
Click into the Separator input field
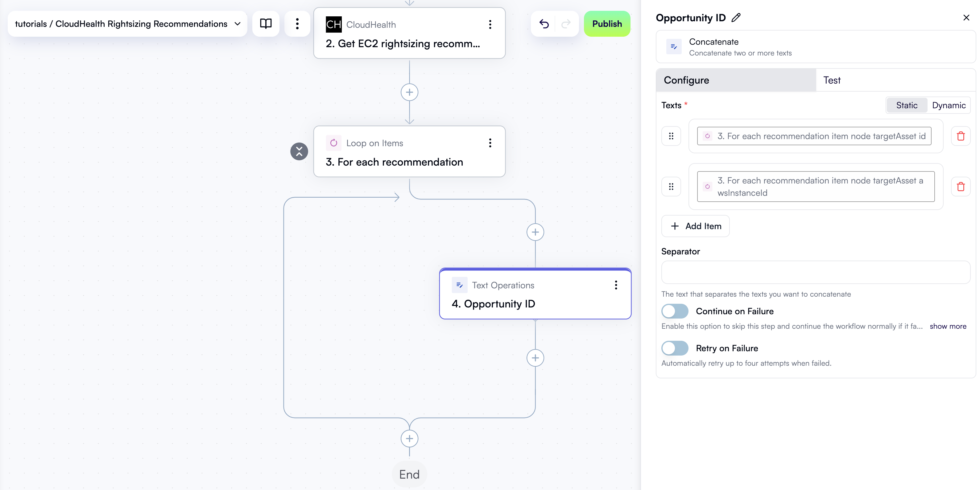coord(815,272)
